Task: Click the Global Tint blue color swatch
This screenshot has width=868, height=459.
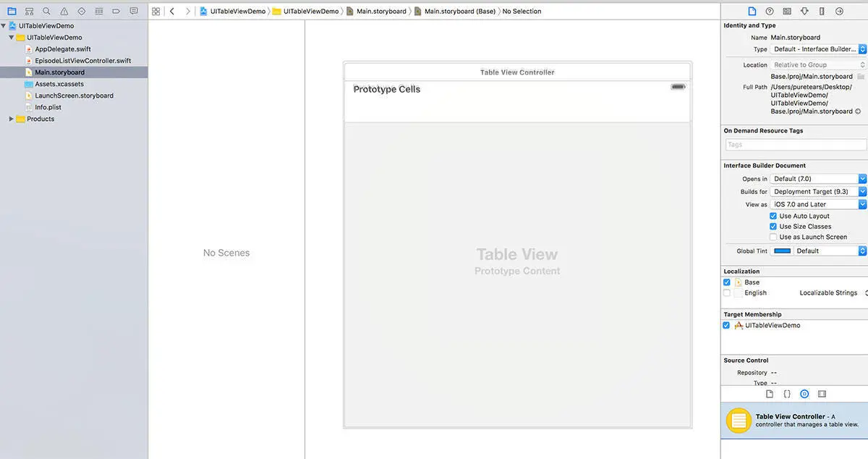Action: [x=782, y=251]
